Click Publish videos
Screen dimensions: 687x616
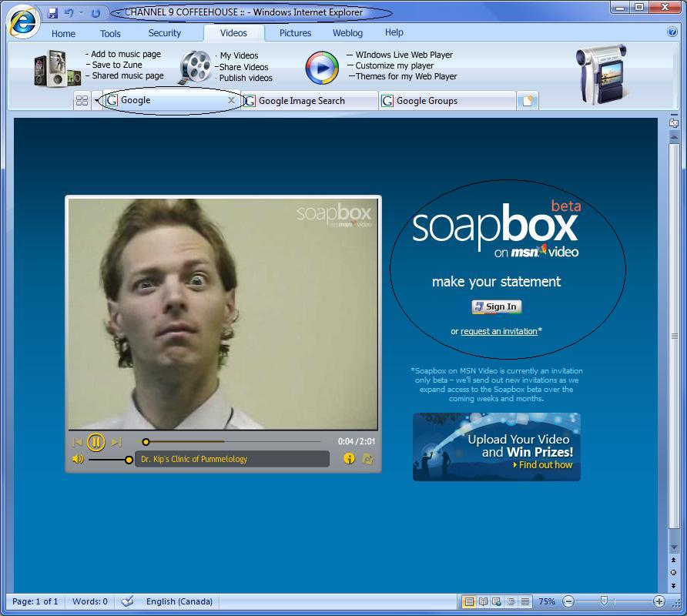pos(246,78)
